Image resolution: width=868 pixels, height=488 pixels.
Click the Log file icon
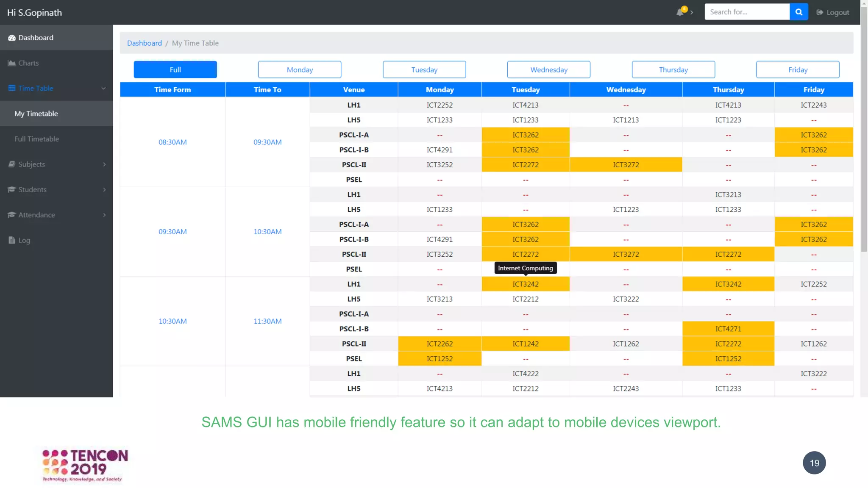click(x=11, y=240)
